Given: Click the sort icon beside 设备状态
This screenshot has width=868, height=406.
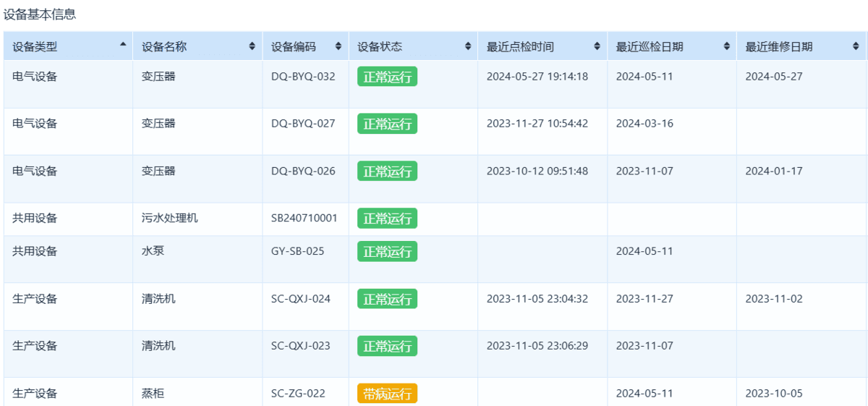Looking at the screenshot, I should pyautogui.click(x=468, y=46).
